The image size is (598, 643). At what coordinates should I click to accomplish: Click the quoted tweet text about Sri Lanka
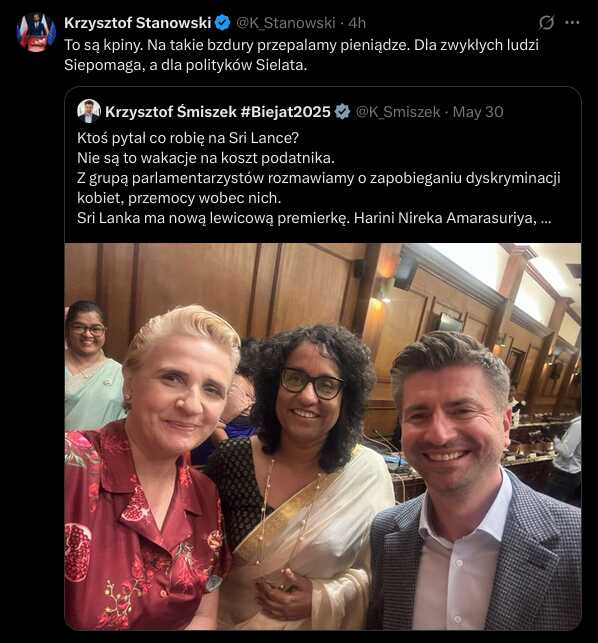pyautogui.click(x=319, y=178)
